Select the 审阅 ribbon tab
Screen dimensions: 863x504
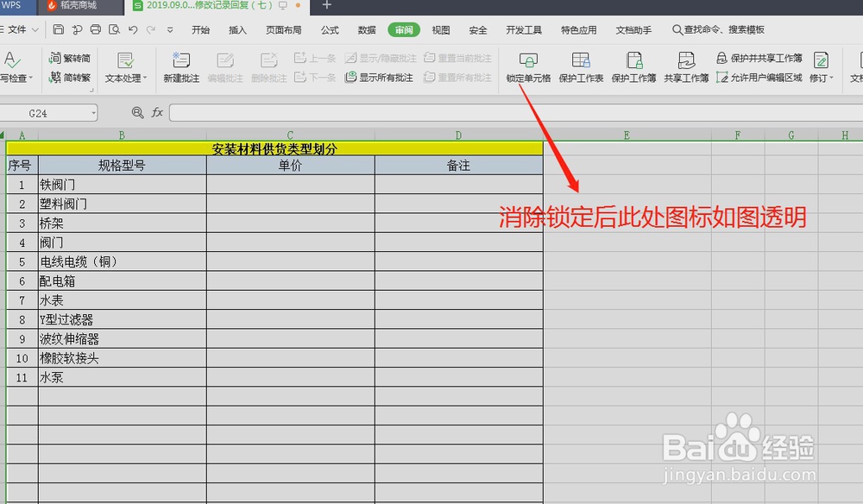404,30
